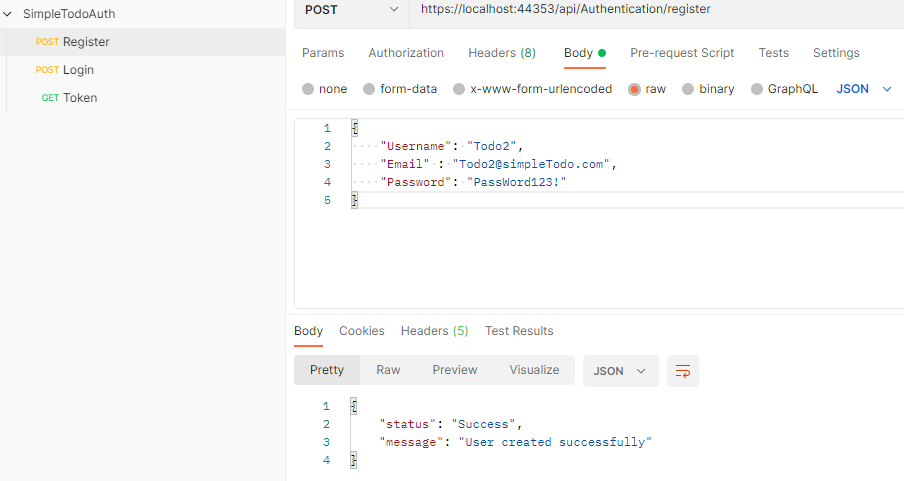Click the closing brace on response line 4
This screenshot has width=904, height=481.
[353, 460]
